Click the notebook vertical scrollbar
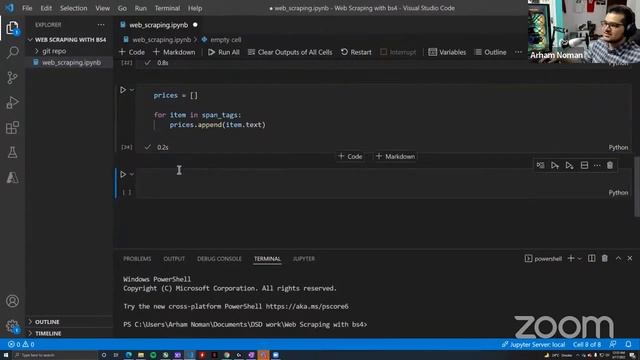The height and width of the screenshot is (360, 640). click(637, 187)
